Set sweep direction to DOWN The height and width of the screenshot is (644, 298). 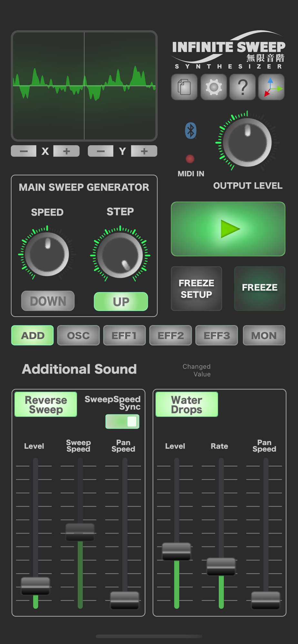tap(48, 301)
